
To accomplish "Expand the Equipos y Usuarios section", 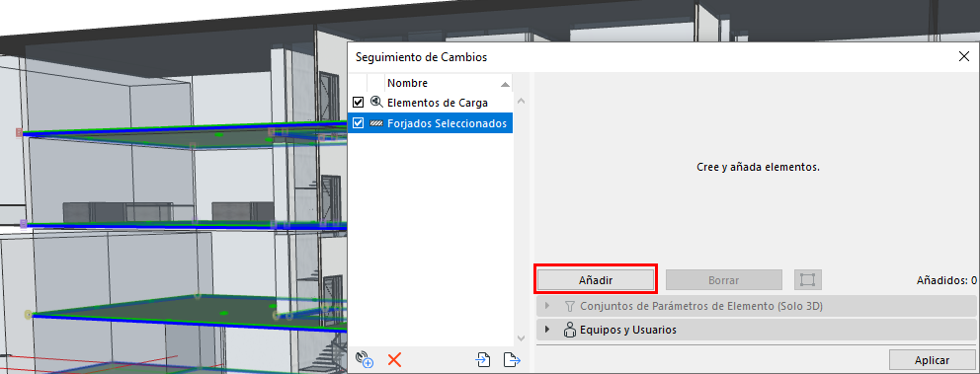I will pyautogui.click(x=548, y=329).
